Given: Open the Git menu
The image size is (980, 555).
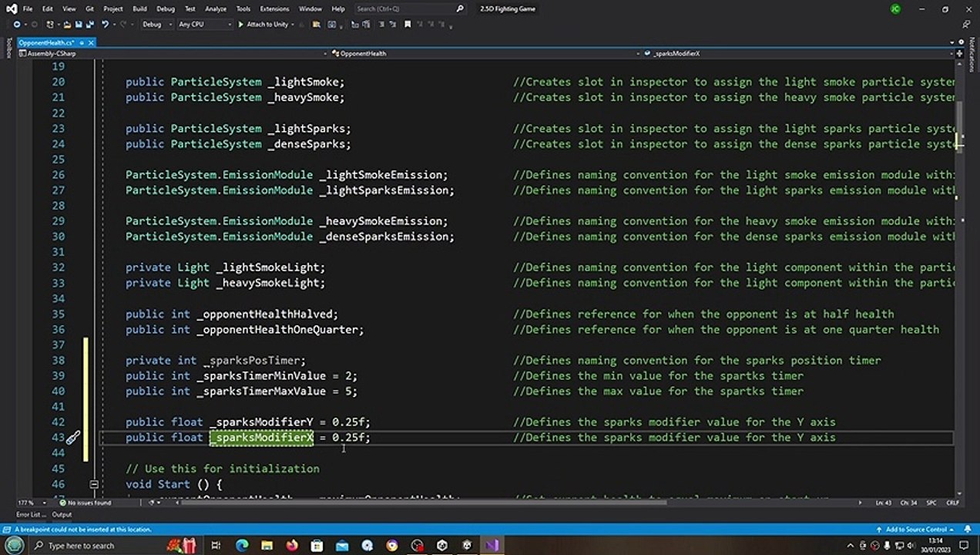Looking at the screenshot, I should 89,8.
